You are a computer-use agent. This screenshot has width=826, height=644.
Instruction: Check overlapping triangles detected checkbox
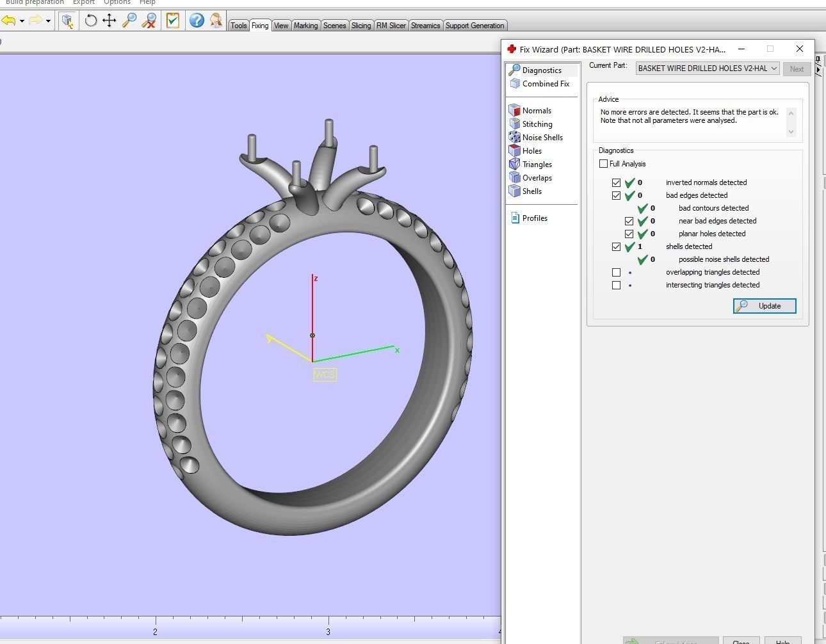(x=616, y=272)
